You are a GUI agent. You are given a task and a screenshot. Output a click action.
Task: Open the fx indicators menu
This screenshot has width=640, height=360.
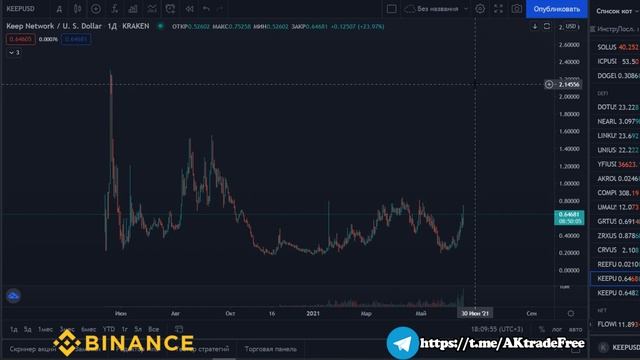pyautogui.click(x=115, y=9)
